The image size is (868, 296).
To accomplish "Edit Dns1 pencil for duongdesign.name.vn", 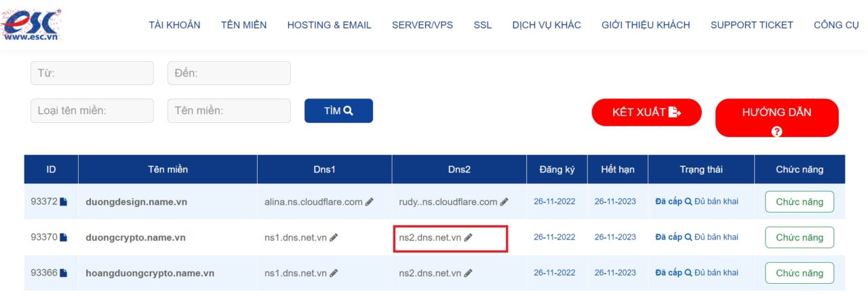I will tap(370, 202).
